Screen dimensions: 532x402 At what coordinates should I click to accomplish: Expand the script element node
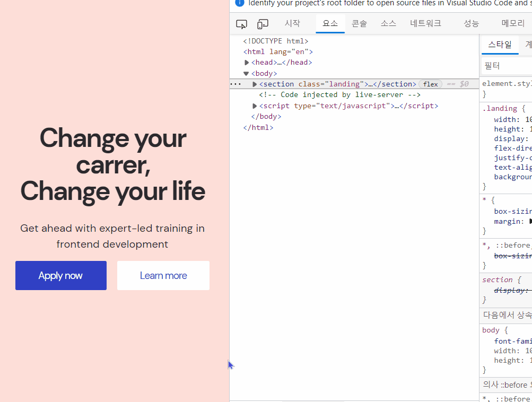click(255, 106)
